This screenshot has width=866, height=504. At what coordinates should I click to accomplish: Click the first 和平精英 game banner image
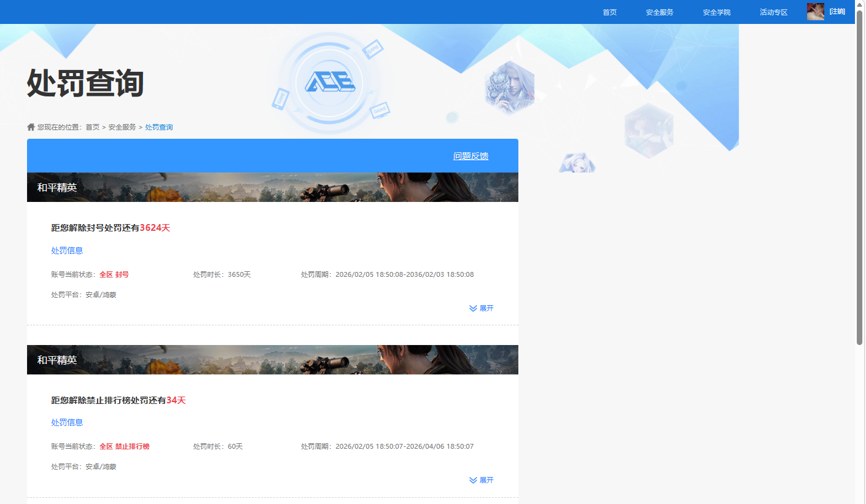tap(272, 187)
